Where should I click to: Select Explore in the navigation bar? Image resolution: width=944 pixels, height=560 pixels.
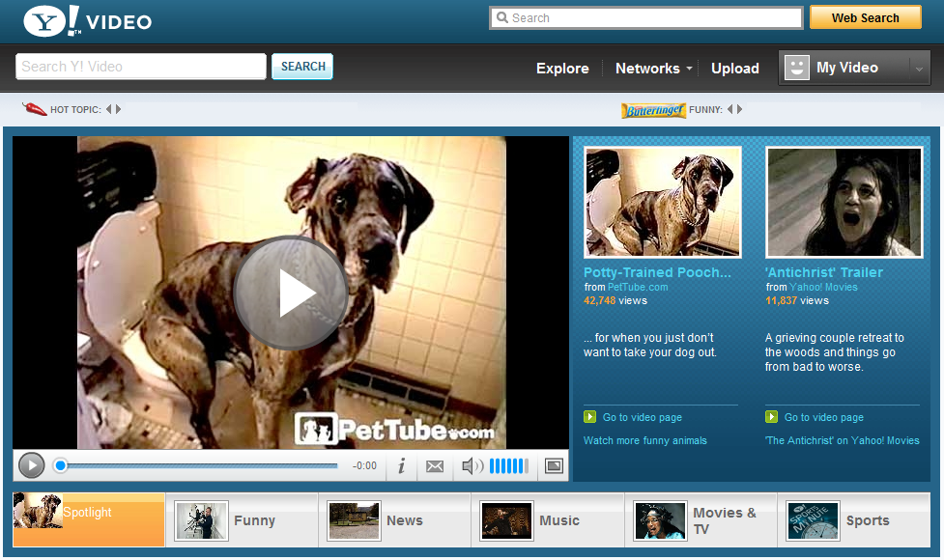point(562,69)
